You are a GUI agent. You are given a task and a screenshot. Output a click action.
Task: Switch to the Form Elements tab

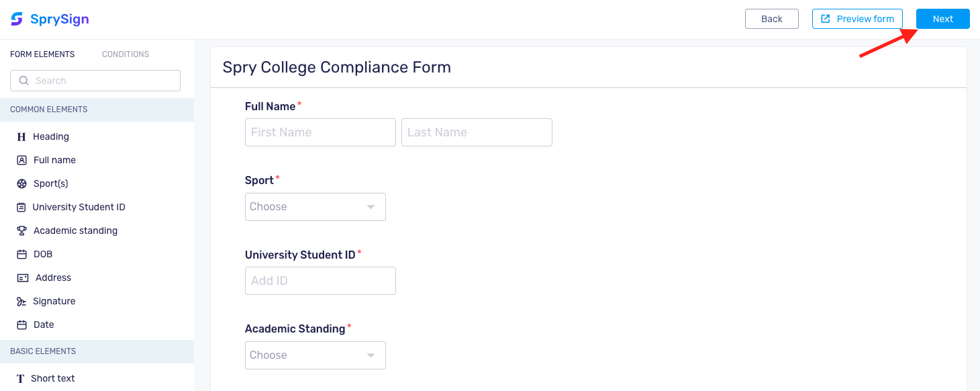click(x=42, y=54)
